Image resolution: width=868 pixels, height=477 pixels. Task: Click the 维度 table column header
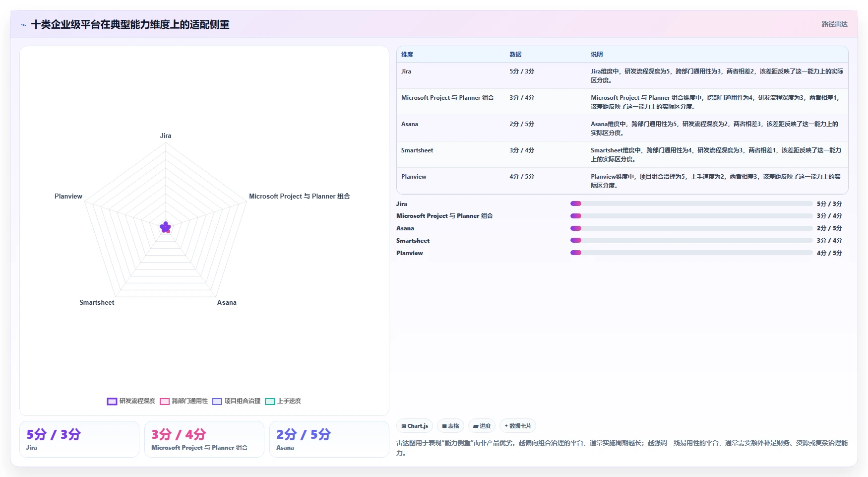(x=407, y=55)
